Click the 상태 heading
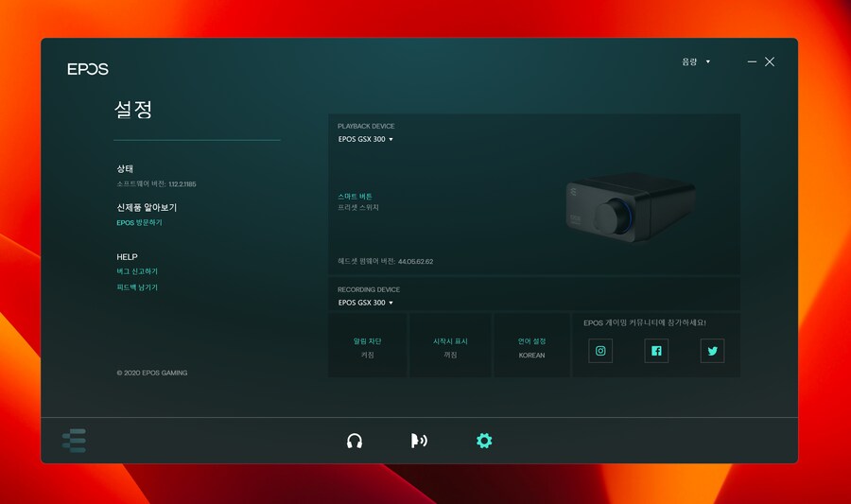 pyautogui.click(x=125, y=168)
